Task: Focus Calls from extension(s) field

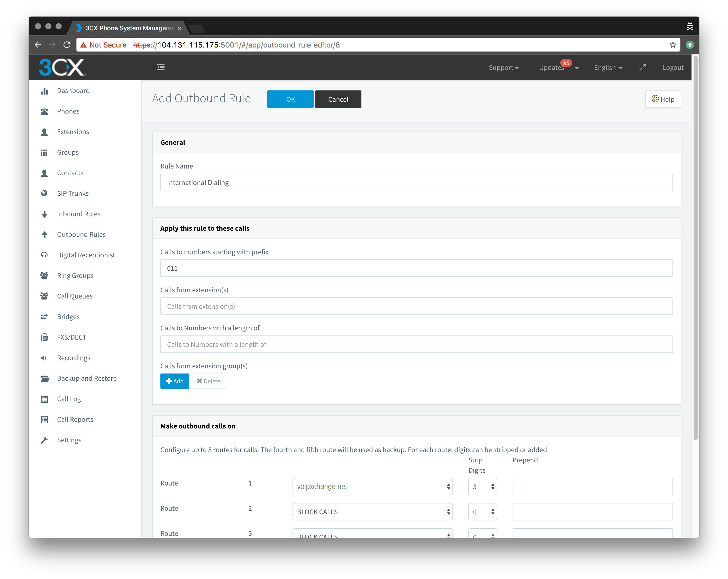Action: [x=416, y=306]
